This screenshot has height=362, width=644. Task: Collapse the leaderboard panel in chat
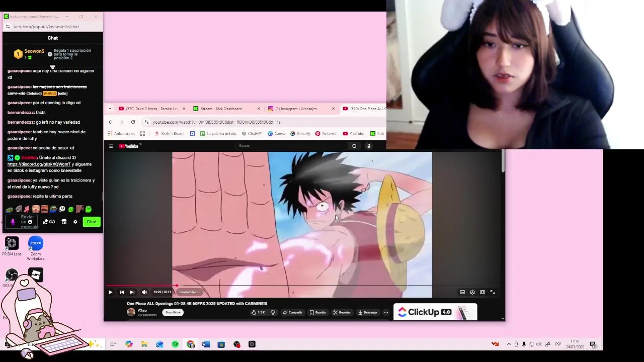(x=53, y=67)
